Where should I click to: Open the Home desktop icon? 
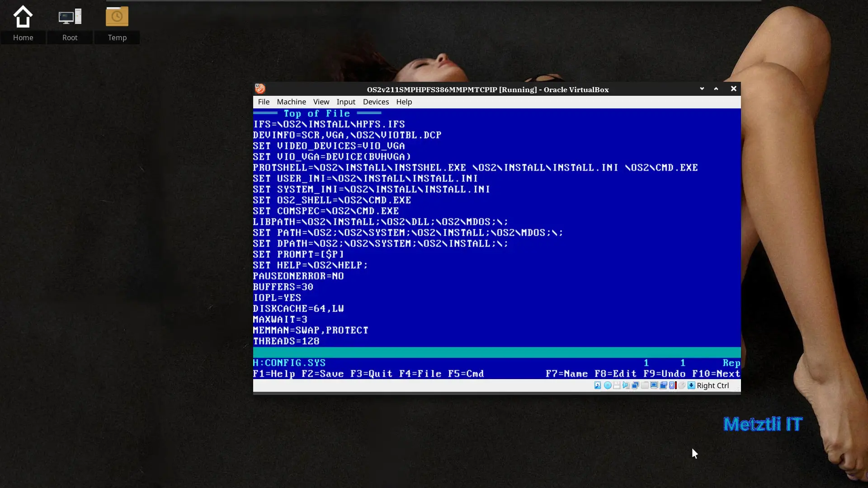pos(23,23)
